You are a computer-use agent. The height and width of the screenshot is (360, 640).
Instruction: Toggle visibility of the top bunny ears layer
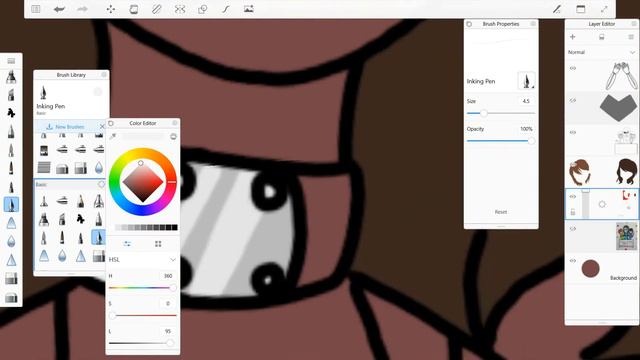(573, 68)
